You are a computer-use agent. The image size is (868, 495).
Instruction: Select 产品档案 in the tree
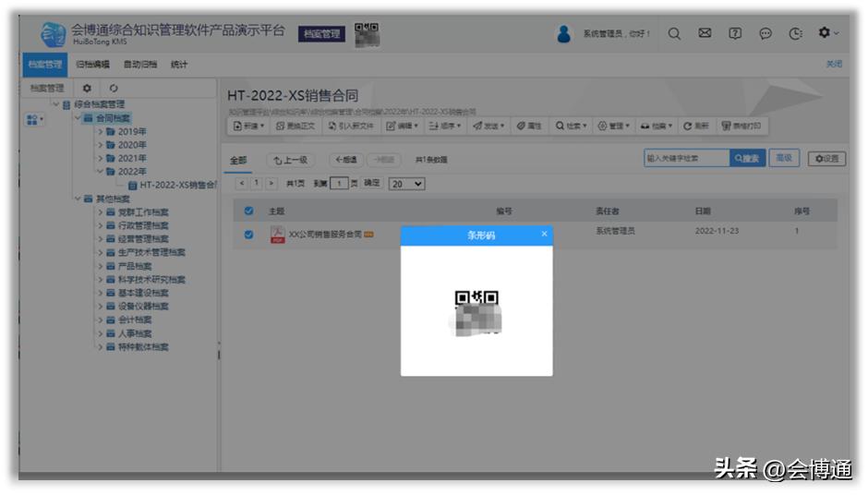tap(135, 266)
